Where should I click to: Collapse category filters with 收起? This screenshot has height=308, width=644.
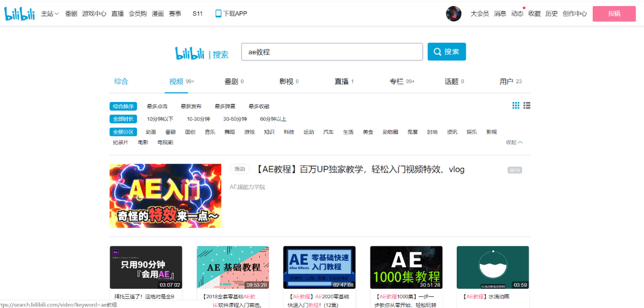[514, 142]
